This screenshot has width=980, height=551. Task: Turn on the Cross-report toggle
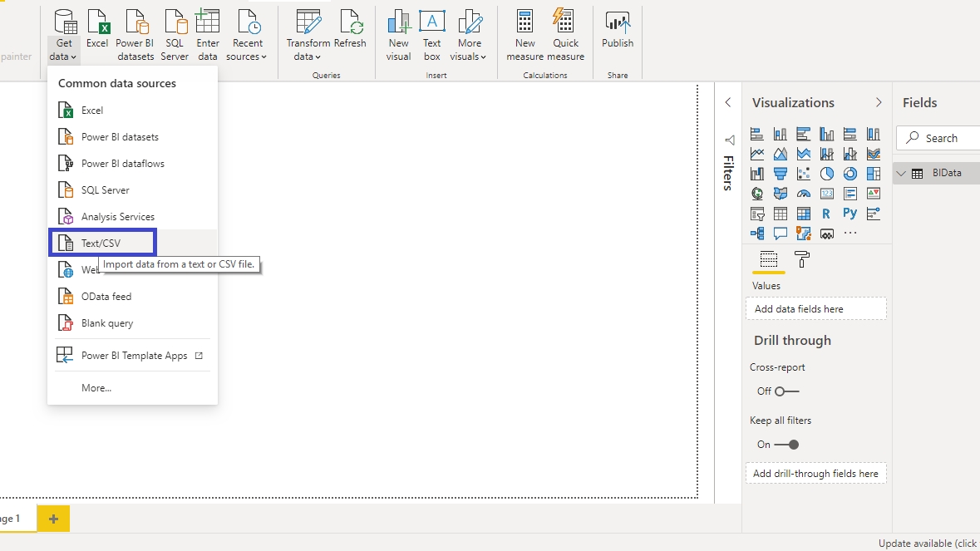785,391
